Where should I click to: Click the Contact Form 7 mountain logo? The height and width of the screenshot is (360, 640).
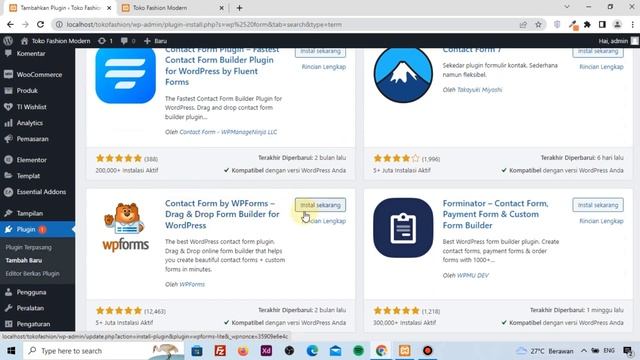pyautogui.click(x=403, y=76)
